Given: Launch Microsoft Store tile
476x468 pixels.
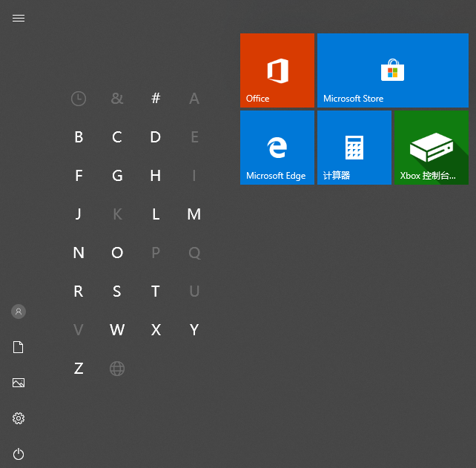Looking at the screenshot, I should (392, 70).
